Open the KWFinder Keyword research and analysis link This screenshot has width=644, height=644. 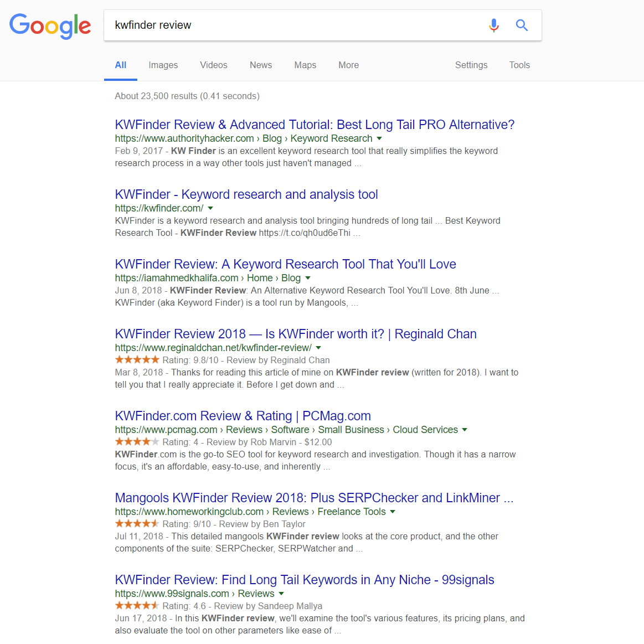point(246,194)
